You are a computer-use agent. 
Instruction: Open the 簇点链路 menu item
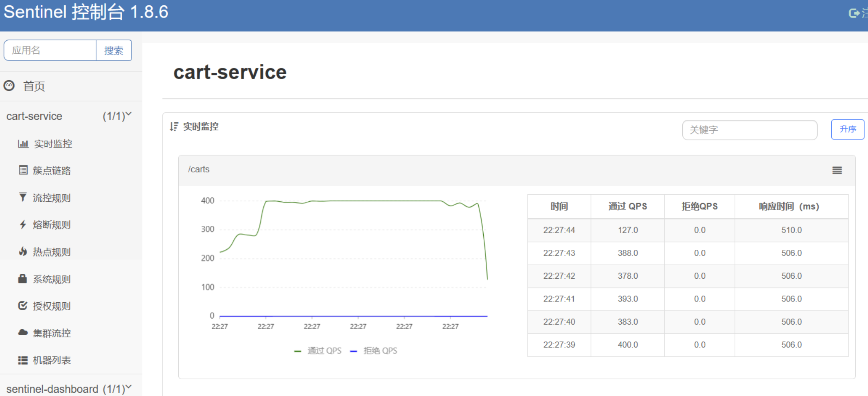tap(52, 170)
